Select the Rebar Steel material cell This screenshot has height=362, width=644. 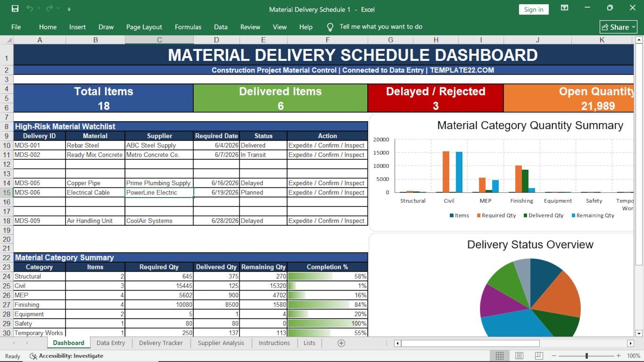(x=95, y=145)
